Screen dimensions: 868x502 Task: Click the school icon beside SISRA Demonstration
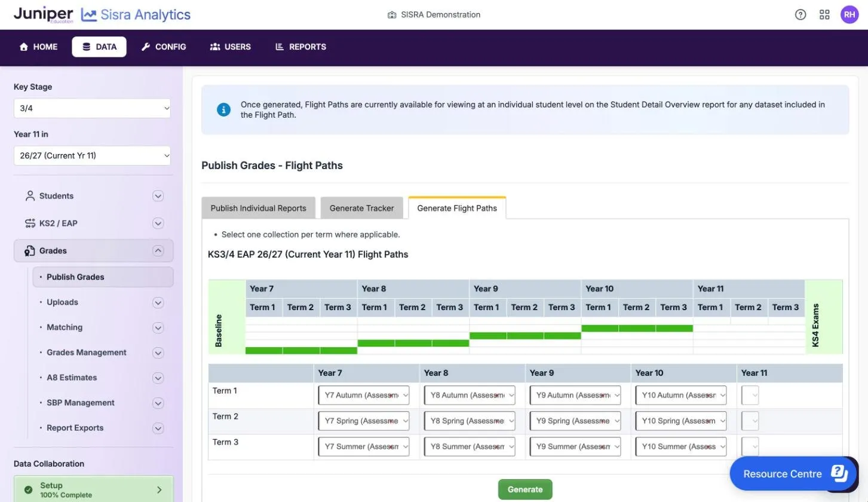pos(392,15)
